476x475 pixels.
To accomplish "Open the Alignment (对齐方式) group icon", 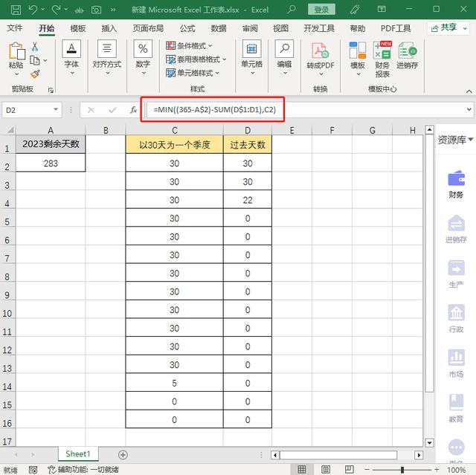I will tap(107, 48).
